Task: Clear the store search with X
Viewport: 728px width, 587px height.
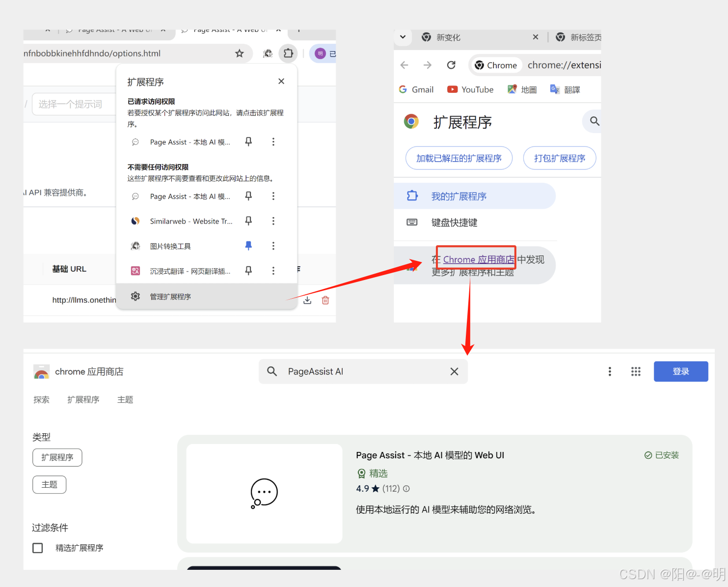Action: pos(455,371)
